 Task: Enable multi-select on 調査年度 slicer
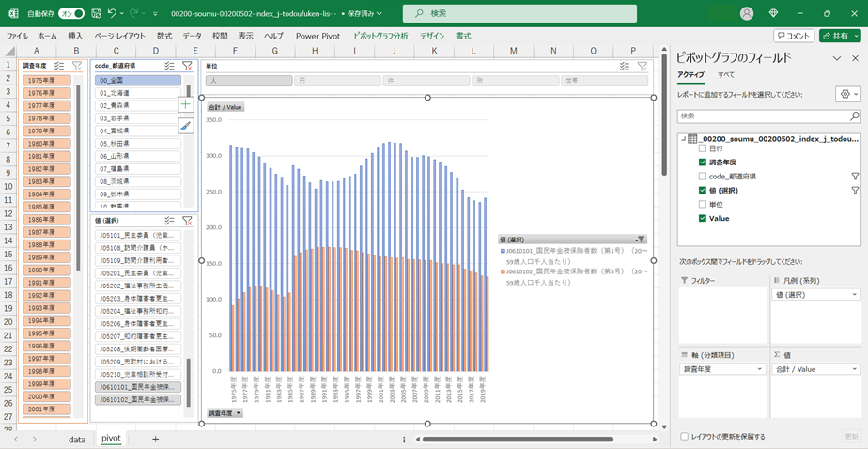(60, 66)
